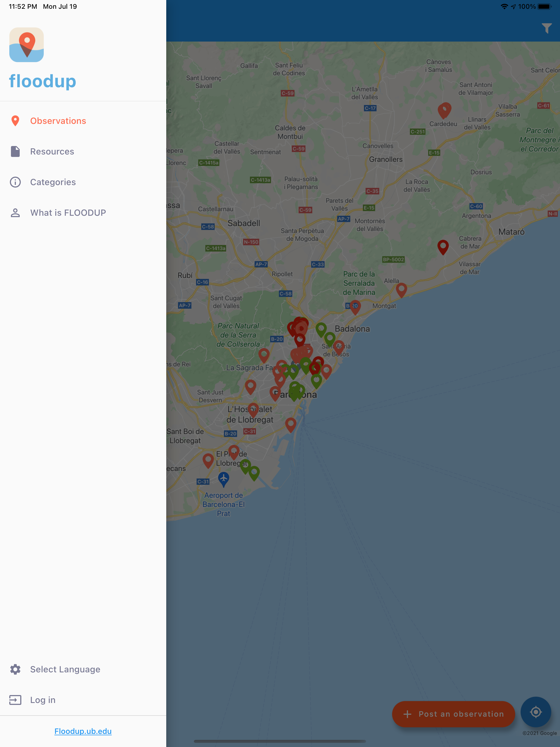The image size is (560, 747).
Task: Select the red pin near Cardedeu
Action: [445, 110]
